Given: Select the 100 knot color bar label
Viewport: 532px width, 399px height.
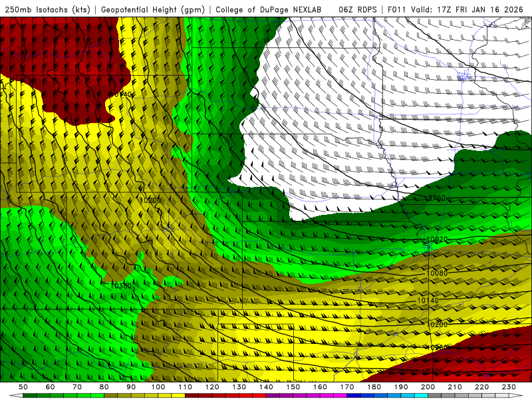Looking at the screenshot, I should click(x=158, y=387).
